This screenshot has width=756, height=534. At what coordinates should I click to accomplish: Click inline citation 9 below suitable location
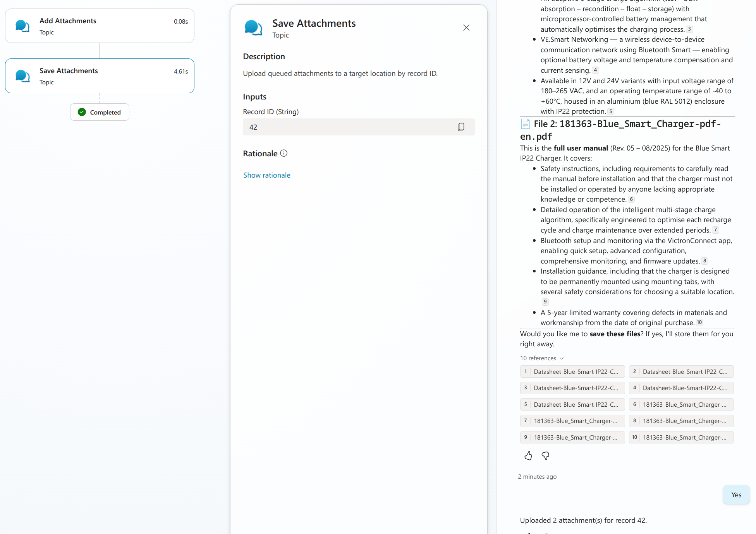pos(545,302)
